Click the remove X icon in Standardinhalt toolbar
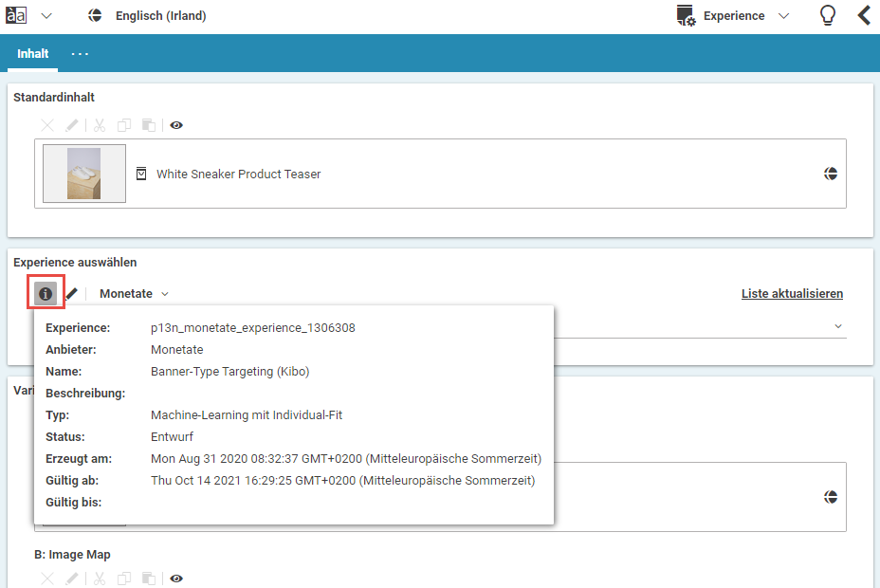Viewport: 880px width, 588px height. [47, 125]
